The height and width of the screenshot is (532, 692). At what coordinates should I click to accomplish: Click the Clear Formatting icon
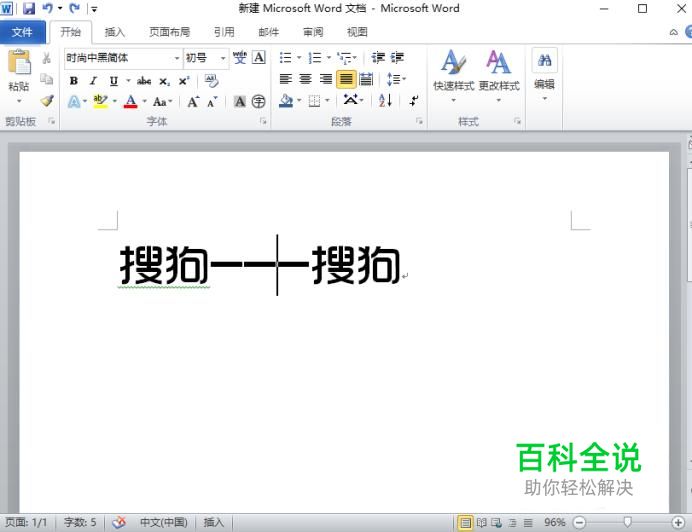(x=212, y=81)
